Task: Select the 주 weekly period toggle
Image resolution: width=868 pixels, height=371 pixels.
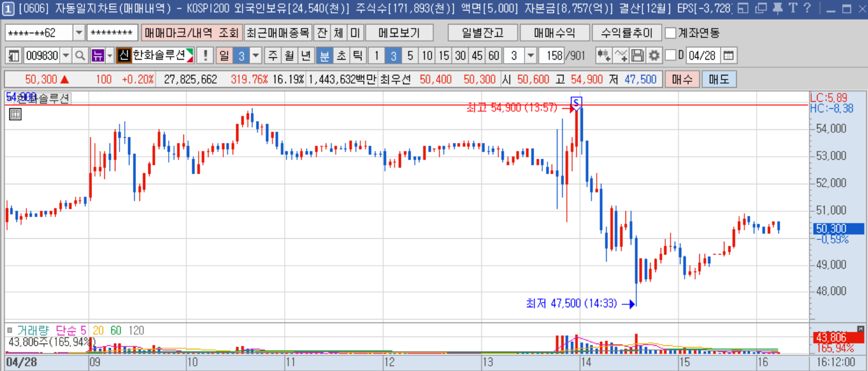Action: pyautogui.click(x=272, y=56)
